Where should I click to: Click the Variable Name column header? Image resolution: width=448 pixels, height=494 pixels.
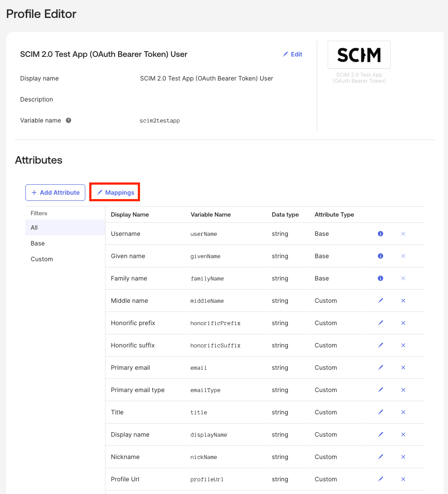click(211, 214)
